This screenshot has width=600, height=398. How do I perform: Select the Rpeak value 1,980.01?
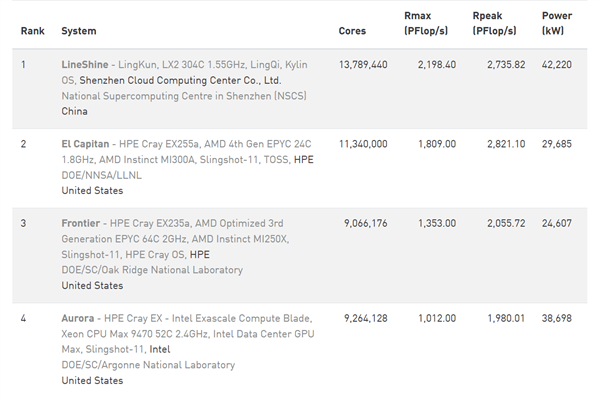point(506,318)
